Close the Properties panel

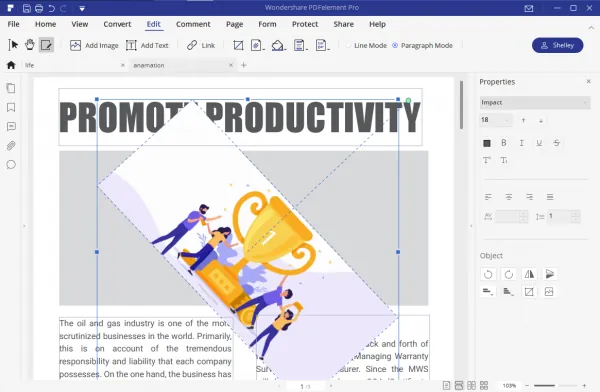pos(589,81)
